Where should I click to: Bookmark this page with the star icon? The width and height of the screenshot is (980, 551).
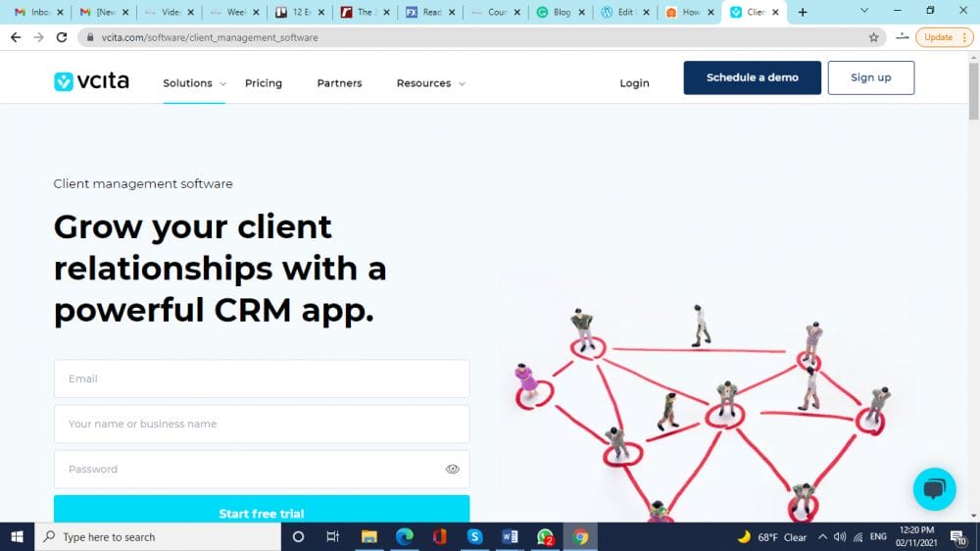point(873,37)
